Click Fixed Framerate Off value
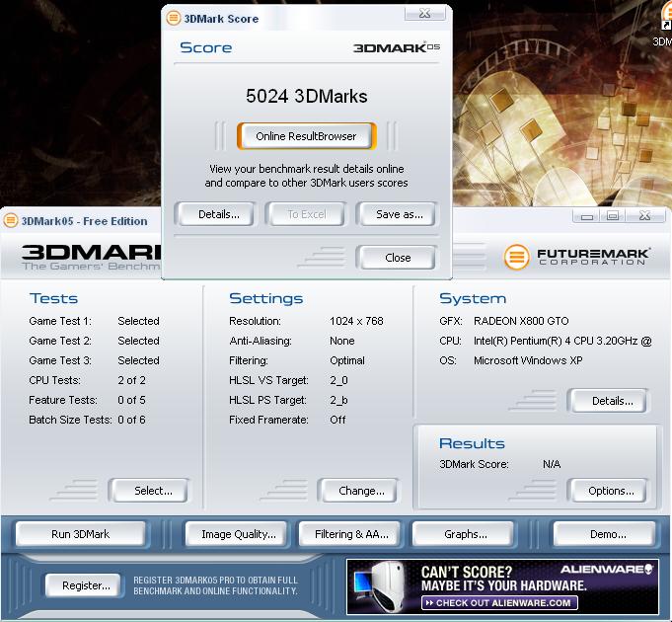The width and height of the screenshot is (672, 622). 337,420
